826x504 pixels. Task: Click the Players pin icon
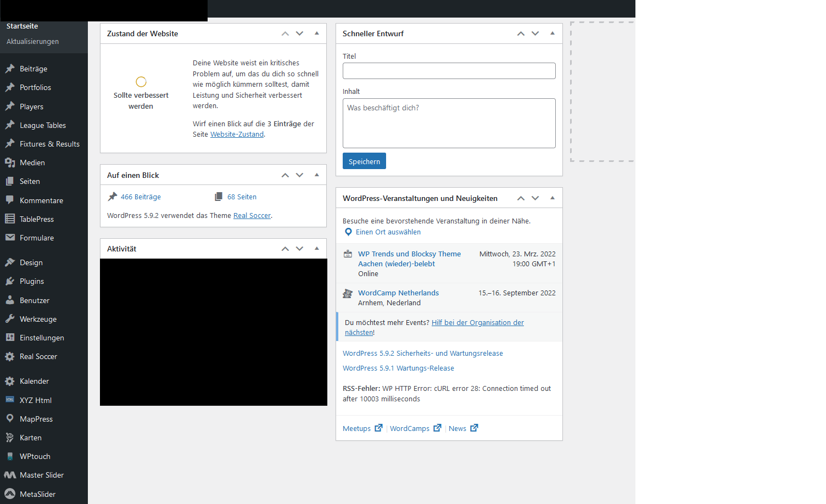[10, 107]
